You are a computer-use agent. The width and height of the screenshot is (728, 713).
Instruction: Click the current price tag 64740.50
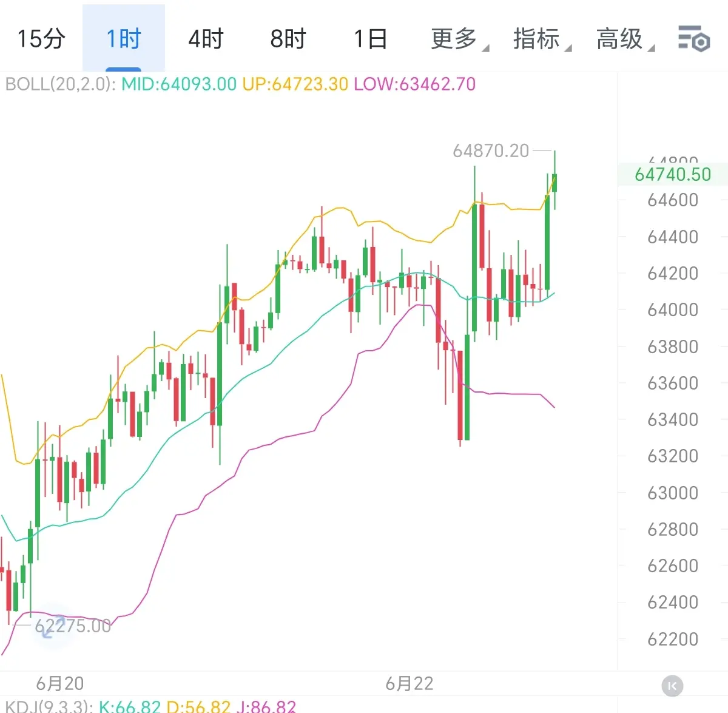pos(672,174)
